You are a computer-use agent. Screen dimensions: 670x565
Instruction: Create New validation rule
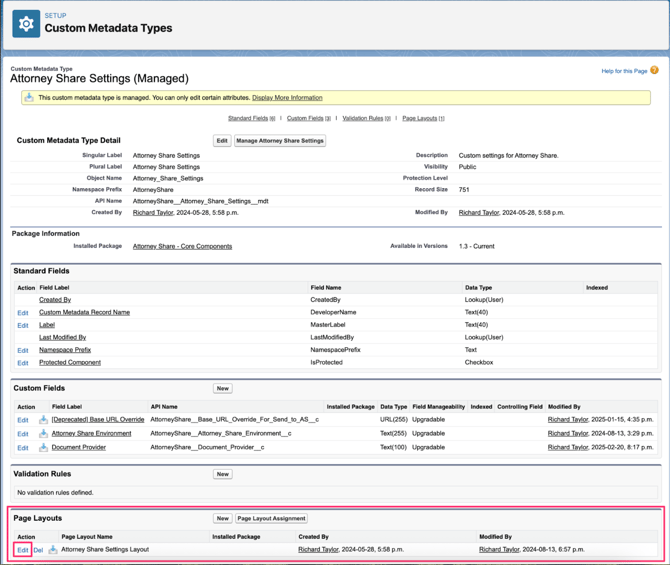click(222, 474)
